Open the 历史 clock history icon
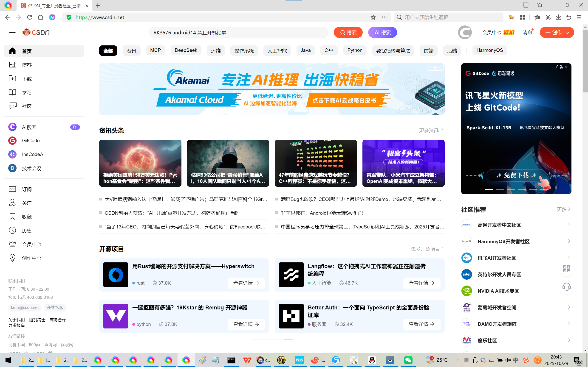 pos(12,230)
